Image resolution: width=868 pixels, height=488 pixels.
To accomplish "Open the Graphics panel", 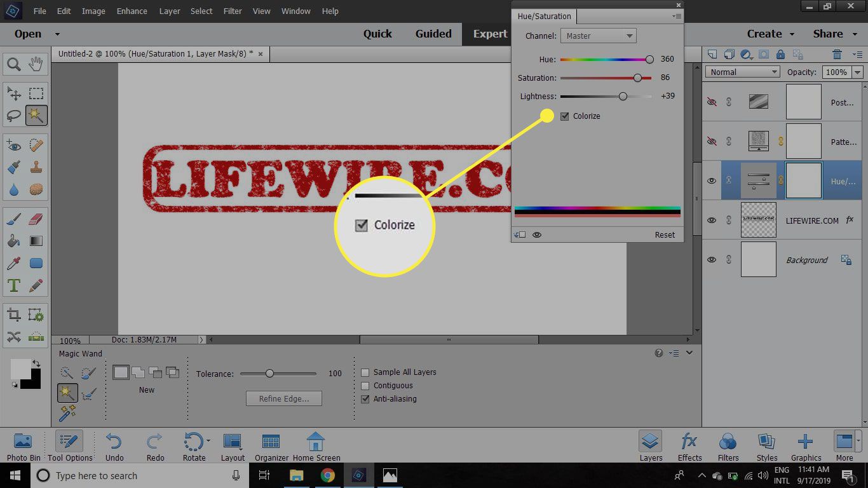I will point(806,447).
